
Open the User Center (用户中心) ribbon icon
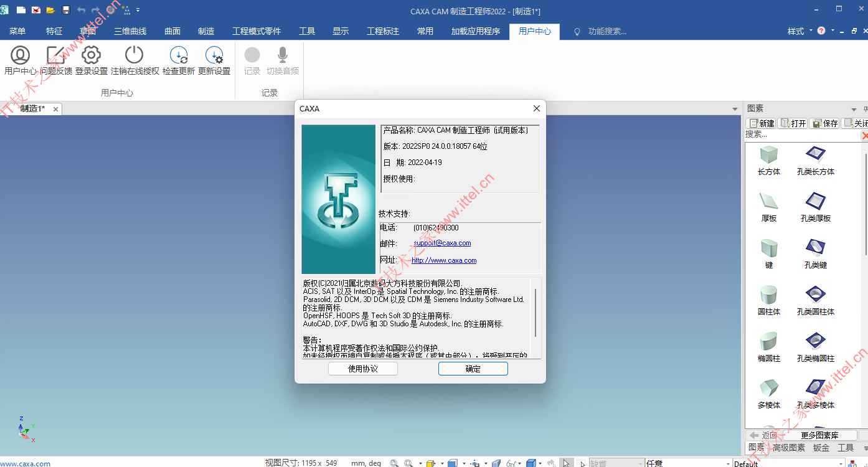pyautogui.click(x=21, y=60)
